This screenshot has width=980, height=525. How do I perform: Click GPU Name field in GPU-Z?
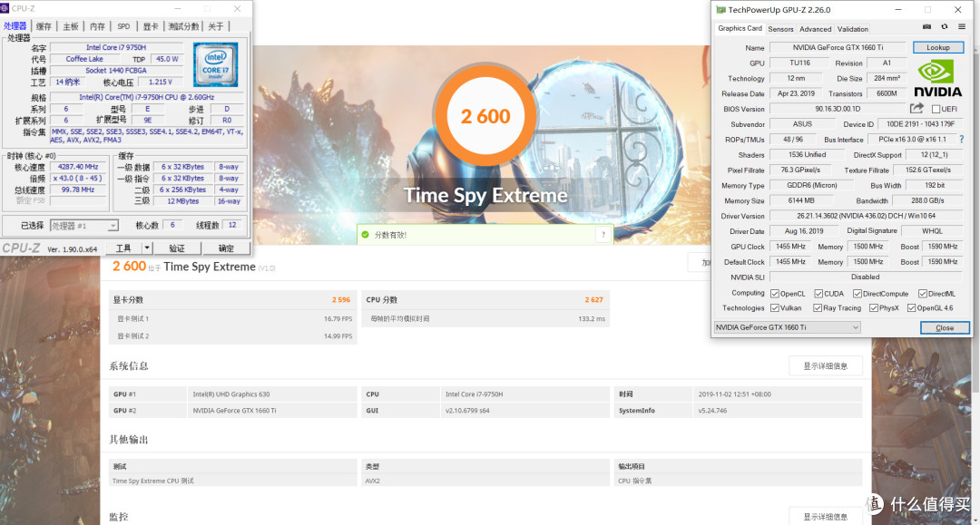click(838, 47)
